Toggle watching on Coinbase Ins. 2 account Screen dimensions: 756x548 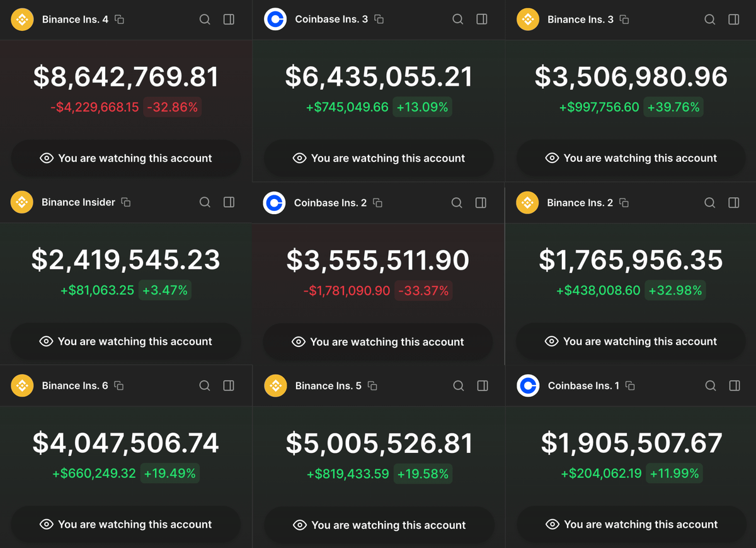tap(378, 342)
